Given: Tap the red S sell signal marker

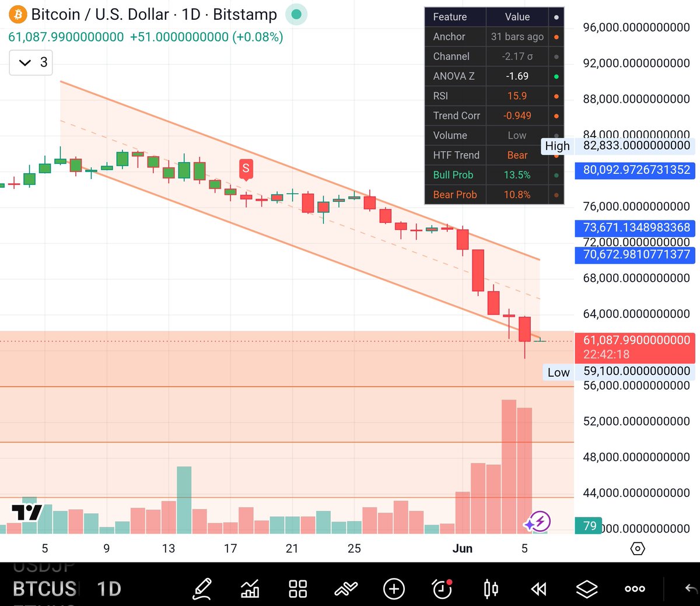Looking at the screenshot, I should [x=246, y=169].
